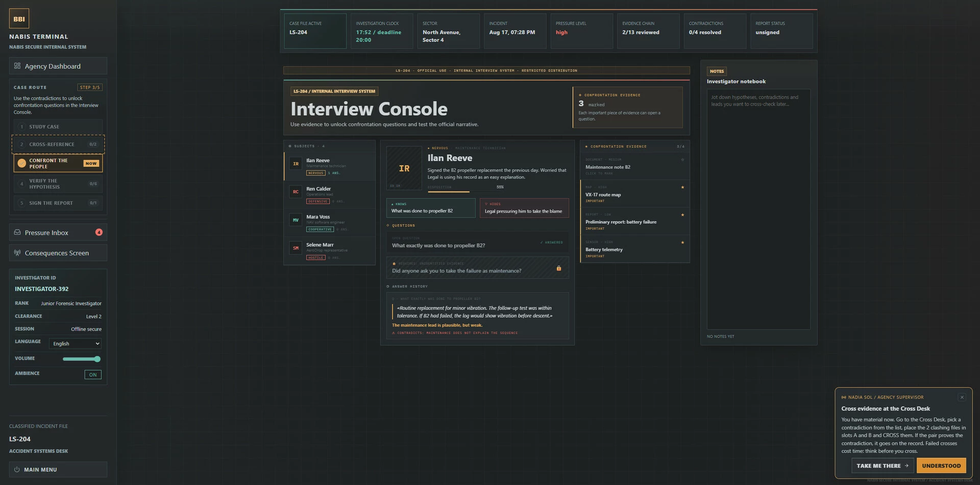Click the Understood button
The height and width of the screenshot is (485, 980).
(x=941, y=466)
